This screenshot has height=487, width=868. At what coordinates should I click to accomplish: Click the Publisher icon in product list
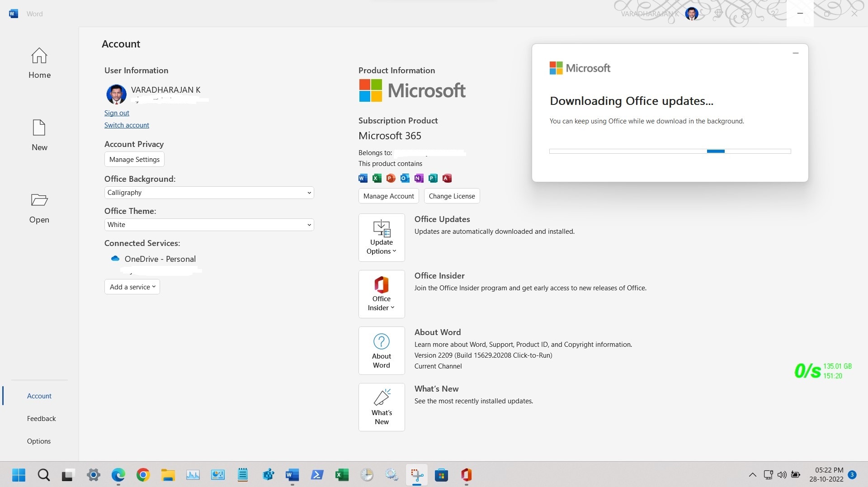click(x=433, y=178)
